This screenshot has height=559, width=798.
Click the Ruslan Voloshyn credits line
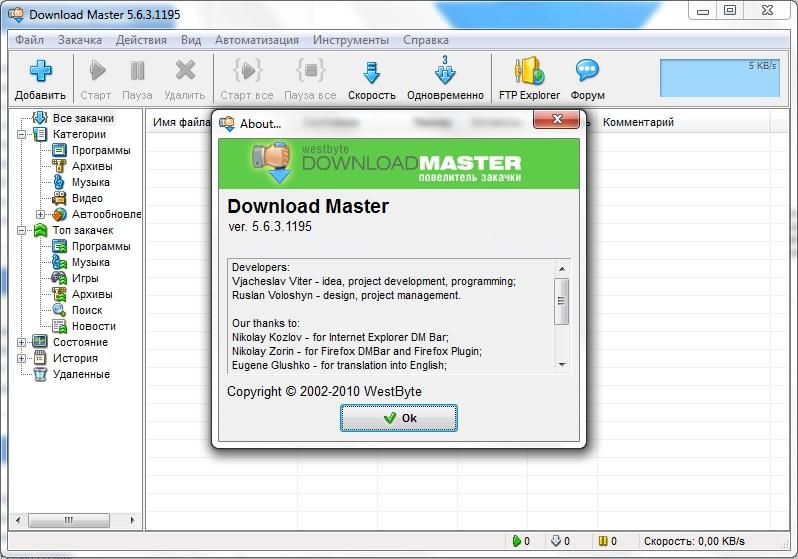pos(346,295)
